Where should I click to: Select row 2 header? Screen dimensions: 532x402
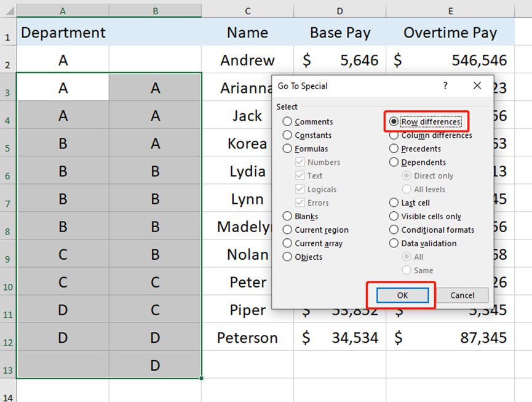pyautogui.click(x=8, y=60)
